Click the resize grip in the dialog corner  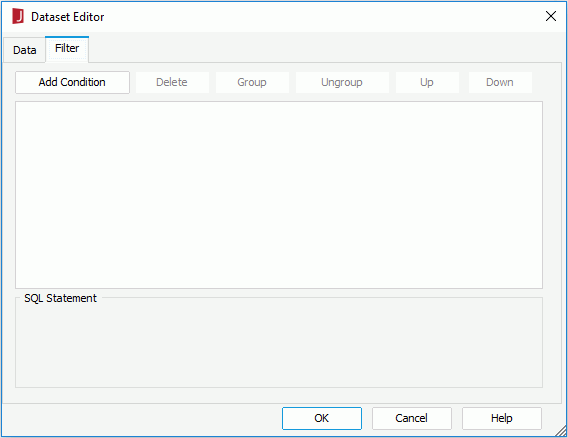(x=561, y=430)
